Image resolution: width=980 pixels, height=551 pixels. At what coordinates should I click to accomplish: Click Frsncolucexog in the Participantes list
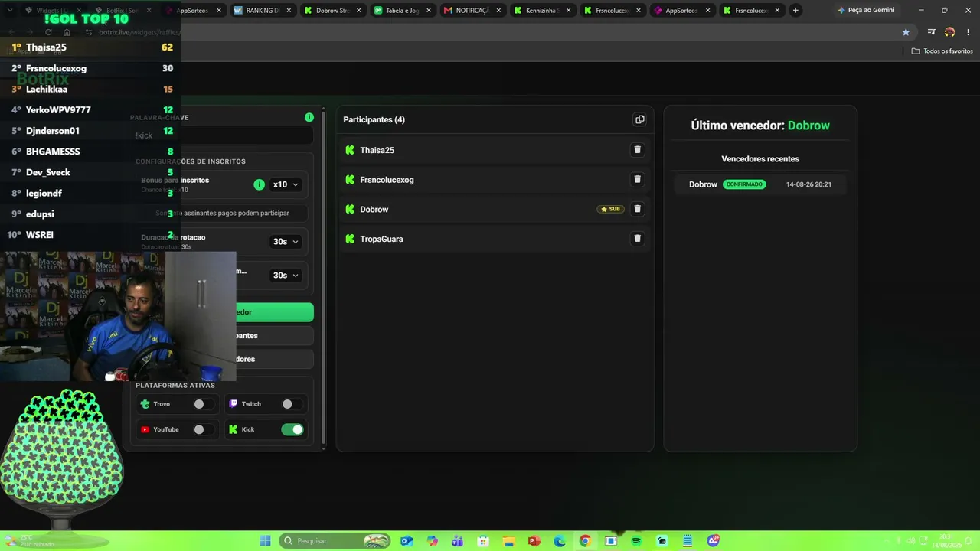387,180
